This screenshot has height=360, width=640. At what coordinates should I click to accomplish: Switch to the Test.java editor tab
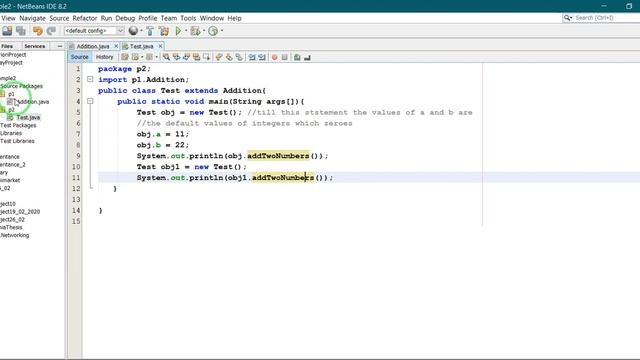pos(141,46)
